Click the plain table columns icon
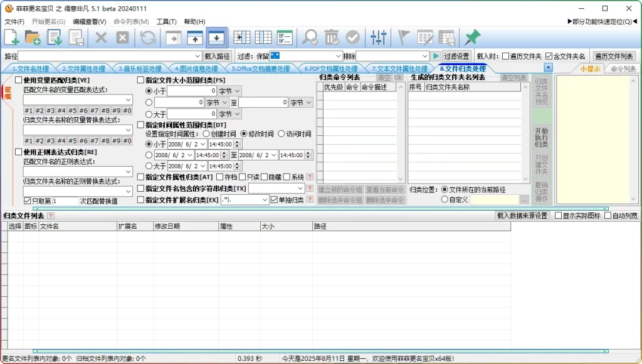 click(x=263, y=37)
